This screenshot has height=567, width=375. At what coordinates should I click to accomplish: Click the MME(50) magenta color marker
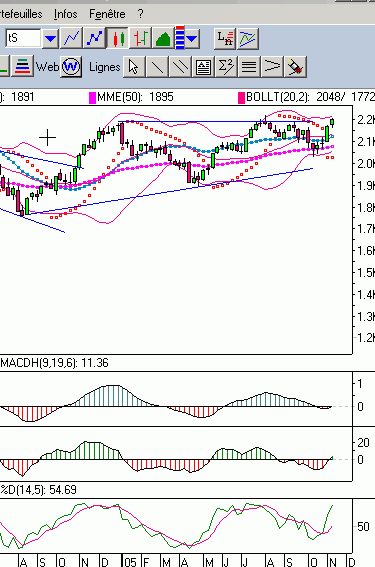pos(92,98)
